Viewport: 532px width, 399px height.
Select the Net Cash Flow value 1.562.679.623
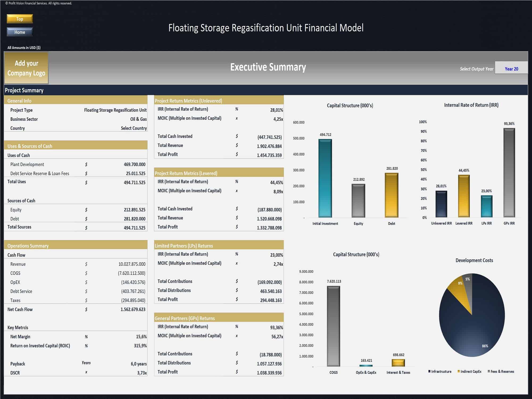tap(133, 309)
